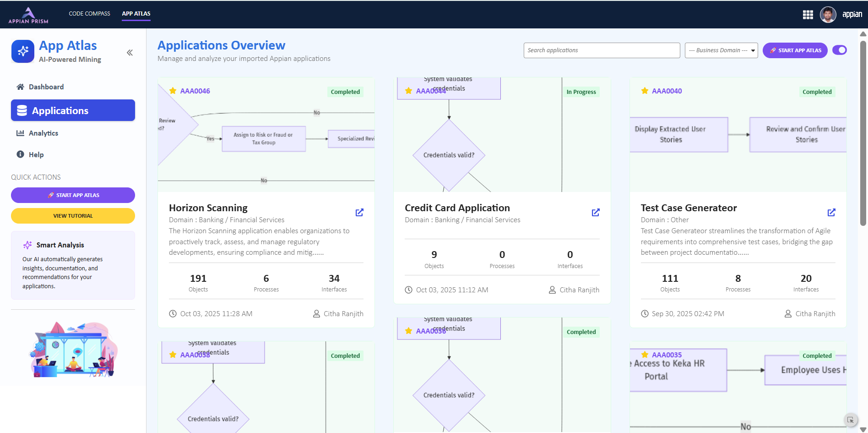This screenshot has height=433, width=868.
Task: Switch to the Code Compass tab
Action: (x=89, y=14)
